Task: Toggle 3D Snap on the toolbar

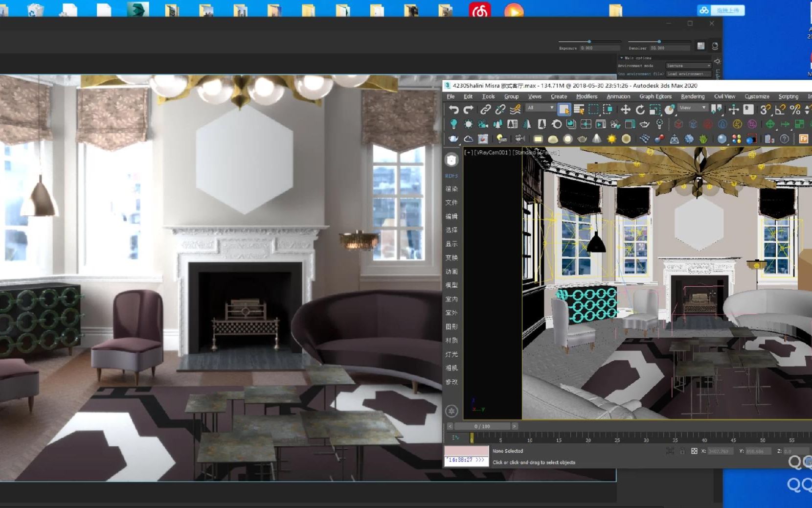Action: click(765, 109)
